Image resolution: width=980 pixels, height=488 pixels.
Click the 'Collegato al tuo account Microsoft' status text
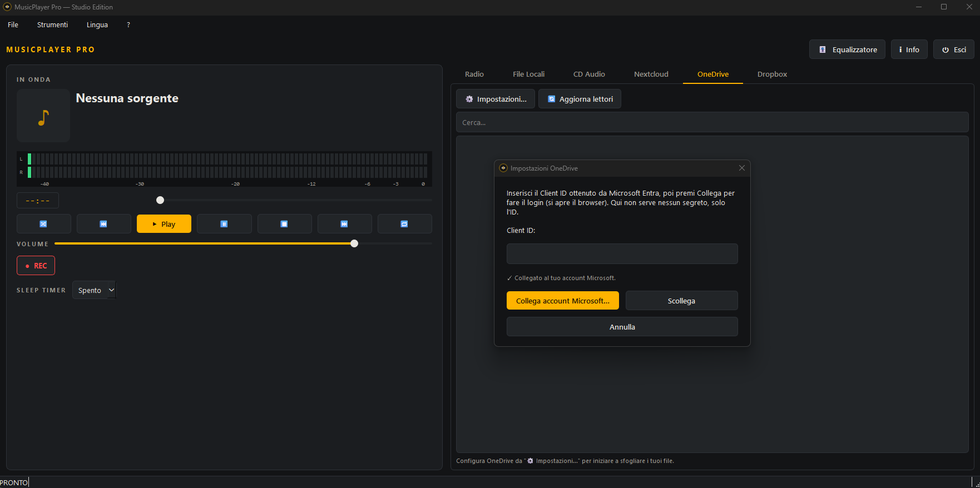pos(561,278)
